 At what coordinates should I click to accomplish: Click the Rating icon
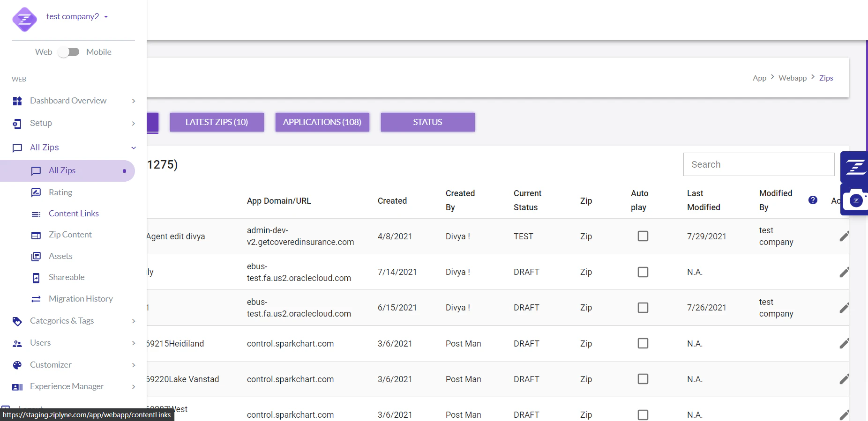click(x=36, y=192)
